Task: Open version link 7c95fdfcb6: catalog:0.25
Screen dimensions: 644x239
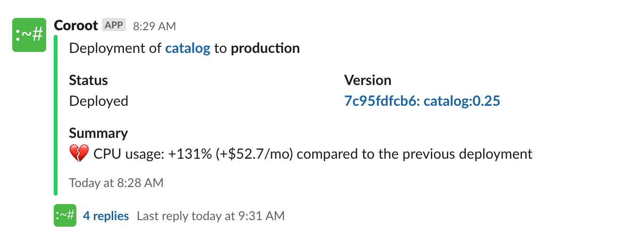Action: pyautogui.click(x=422, y=101)
